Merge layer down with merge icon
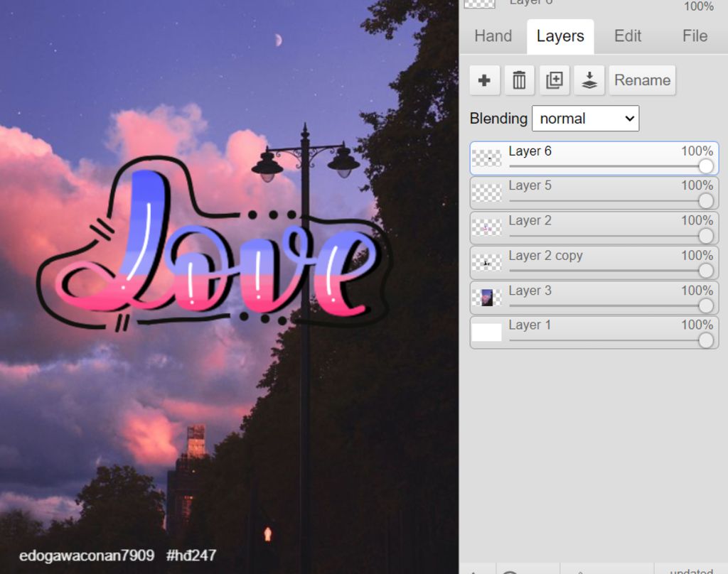 [x=589, y=80]
